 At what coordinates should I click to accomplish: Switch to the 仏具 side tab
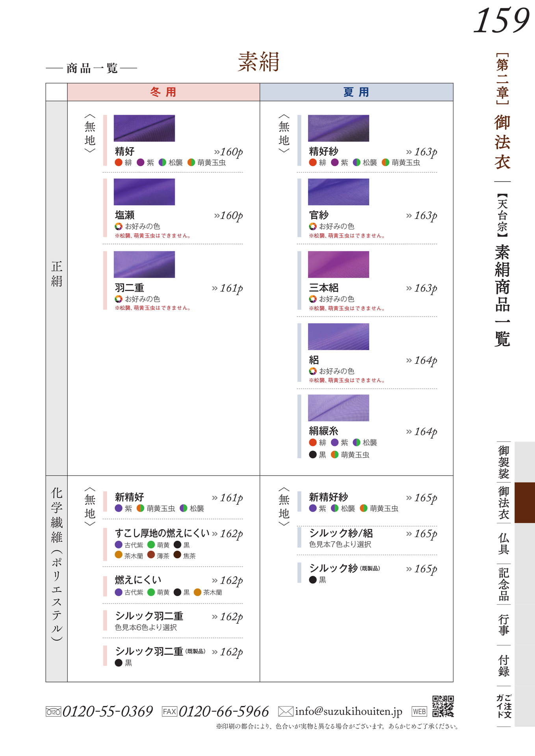pos(504,543)
